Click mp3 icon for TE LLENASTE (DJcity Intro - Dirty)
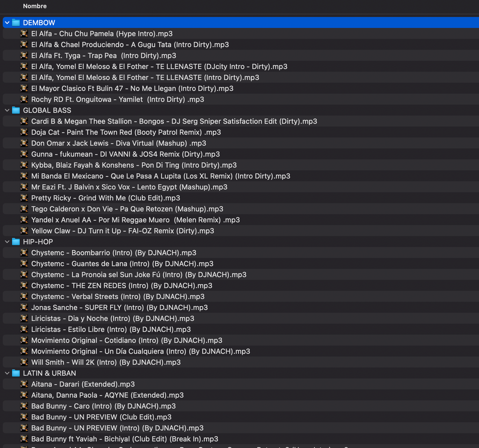The width and height of the screenshot is (479, 448). pos(24,66)
